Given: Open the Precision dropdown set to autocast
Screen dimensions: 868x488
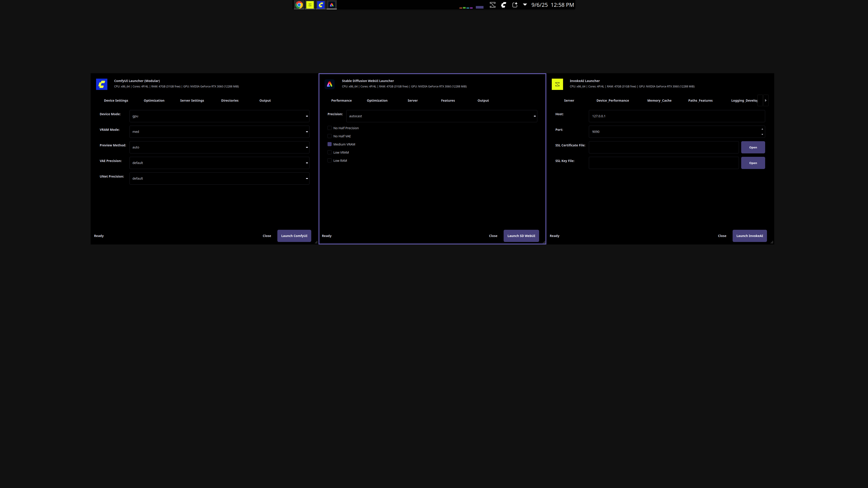Looking at the screenshot, I should 442,116.
